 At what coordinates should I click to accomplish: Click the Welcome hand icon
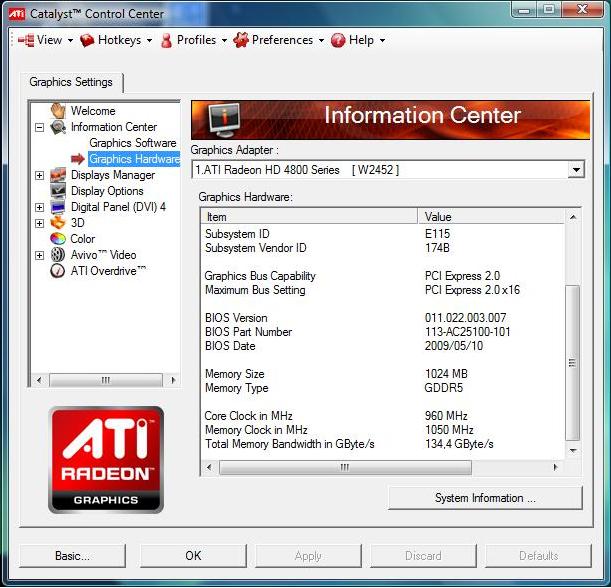pyautogui.click(x=58, y=111)
